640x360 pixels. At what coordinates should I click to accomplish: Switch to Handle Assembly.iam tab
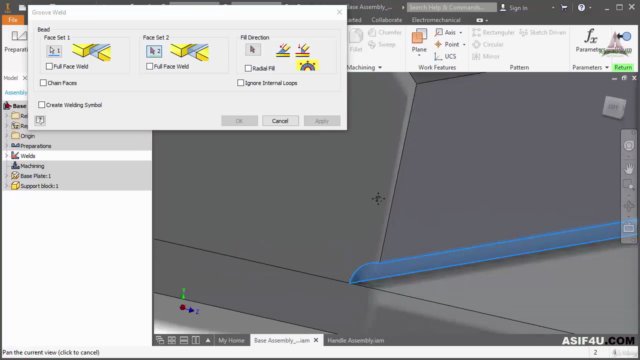click(x=356, y=340)
